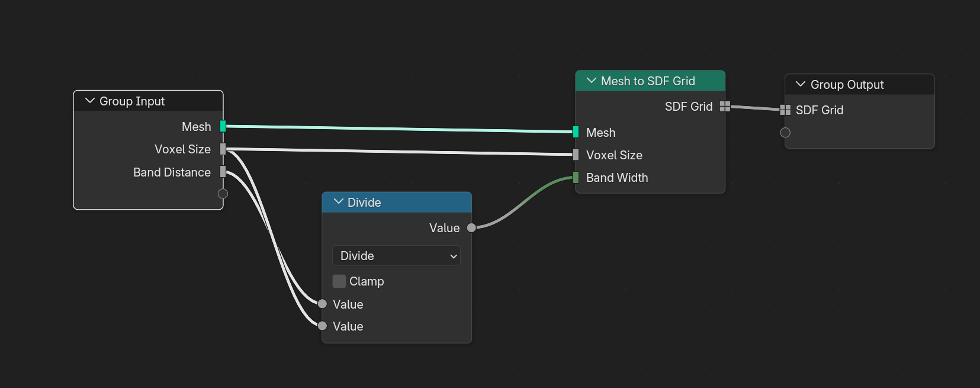Click the Band Width input socket
Image resolution: width=980 pixels, height=388 pixels.
click(576, 178)
